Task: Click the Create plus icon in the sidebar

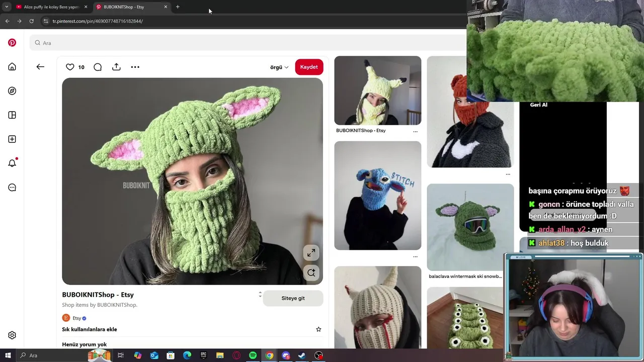Action: point(12,139)
